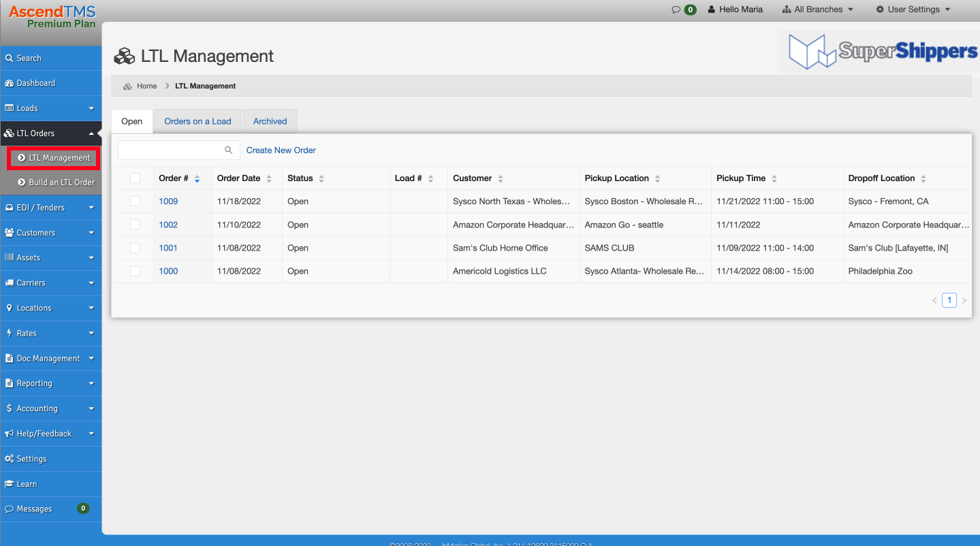Image resolution: width=980 pixels, height=546 pixels.
Task: Open LTL Management in sidebar
Action: point(53,158)
